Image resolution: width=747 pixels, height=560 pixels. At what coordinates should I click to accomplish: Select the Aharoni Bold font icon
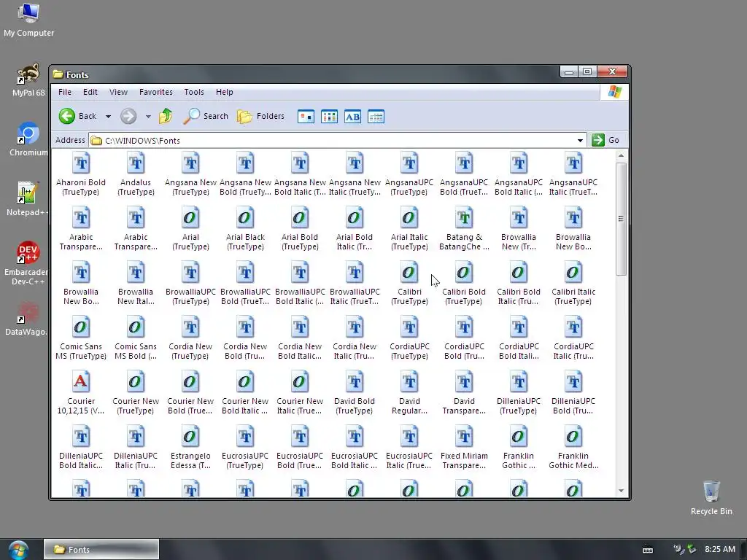click(81, 163)
